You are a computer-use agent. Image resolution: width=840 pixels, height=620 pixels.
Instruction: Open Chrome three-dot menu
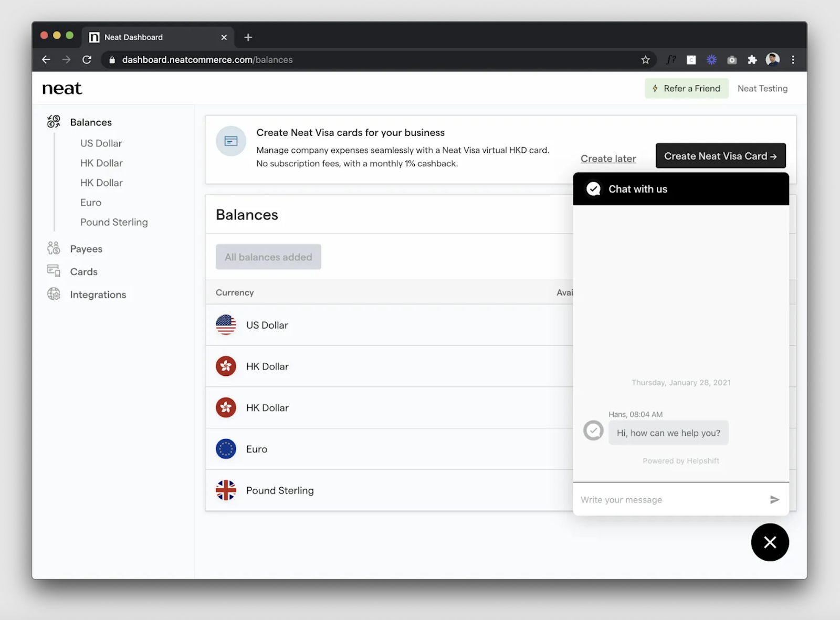pos(793,60)
